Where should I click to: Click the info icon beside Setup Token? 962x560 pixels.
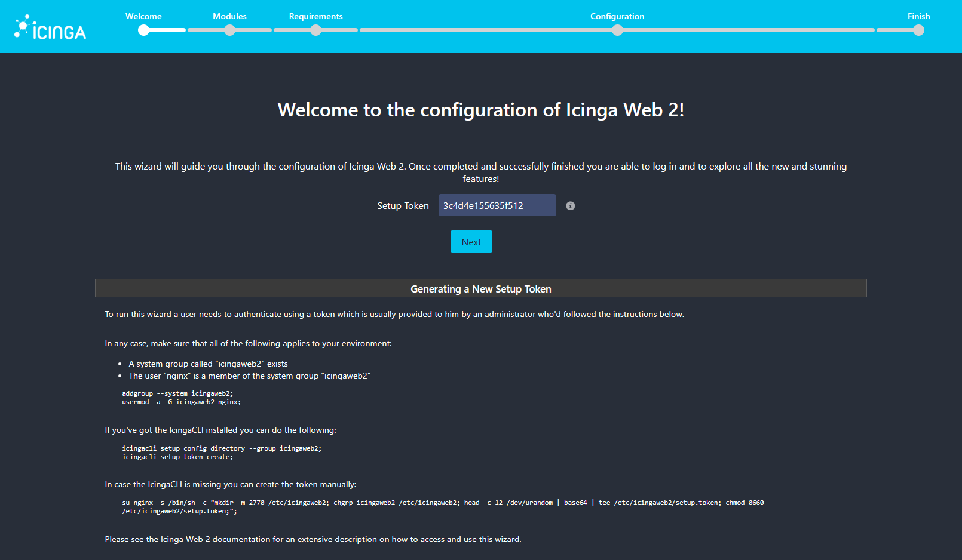(570, 205)
